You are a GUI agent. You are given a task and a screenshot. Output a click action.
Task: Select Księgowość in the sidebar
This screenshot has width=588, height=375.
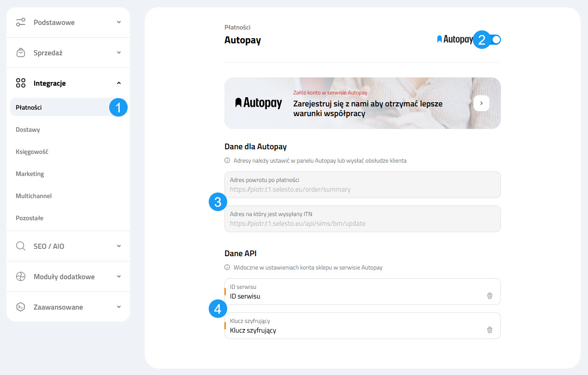[x=32, y=152]
